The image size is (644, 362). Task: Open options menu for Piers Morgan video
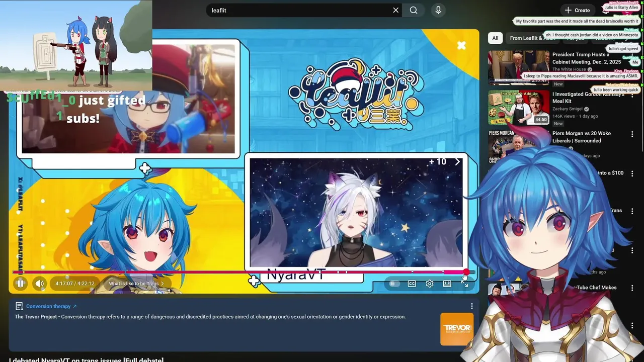632,134
